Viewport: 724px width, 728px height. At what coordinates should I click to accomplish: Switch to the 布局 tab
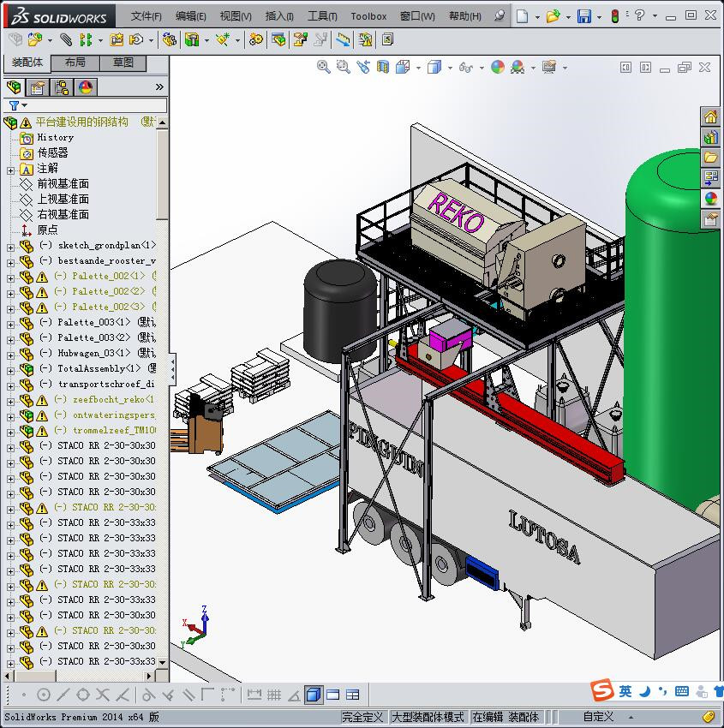click(75, 63)
